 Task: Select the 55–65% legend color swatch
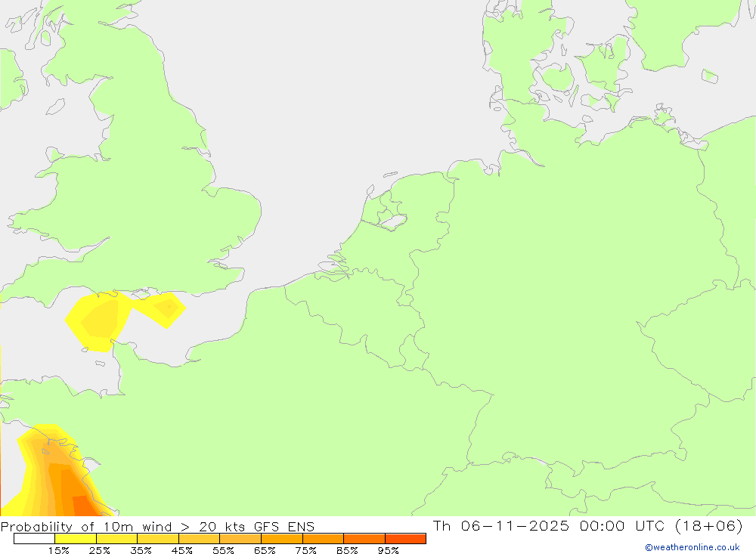[x=240, y=539]
